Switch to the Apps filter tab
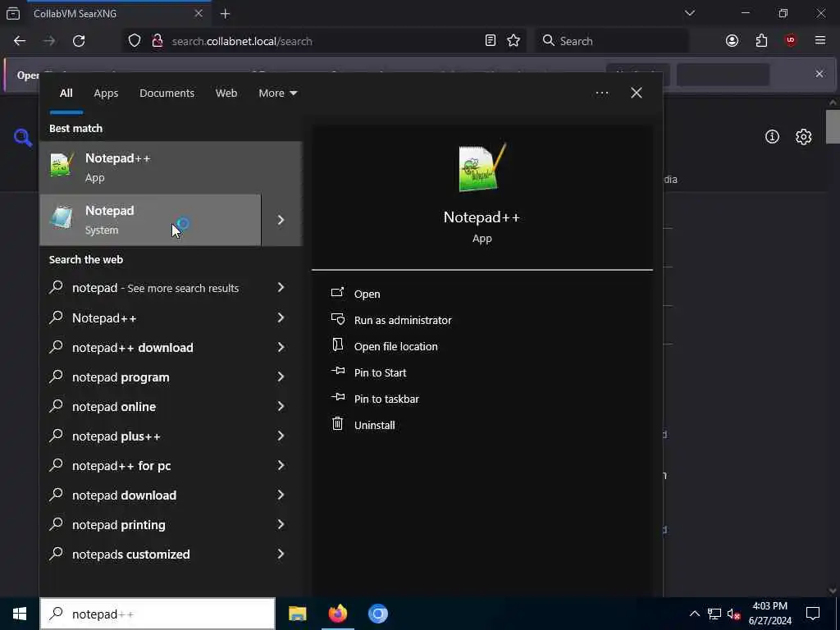This screenshot has height=630, width=840. [106, 94]
